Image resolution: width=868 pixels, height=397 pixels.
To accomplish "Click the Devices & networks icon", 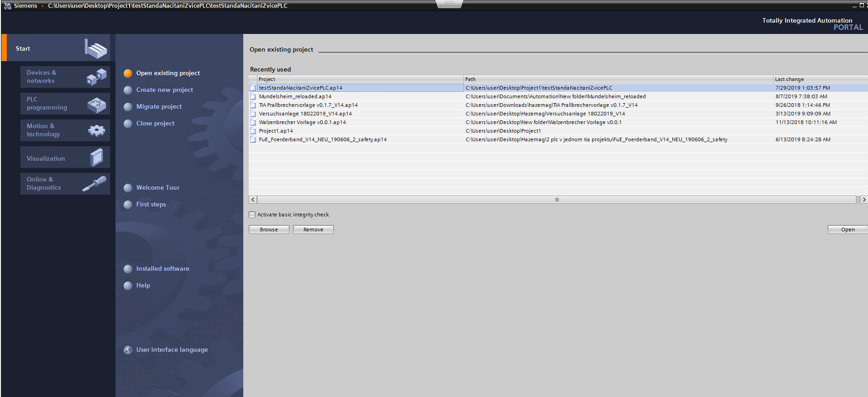I will 96,77.
